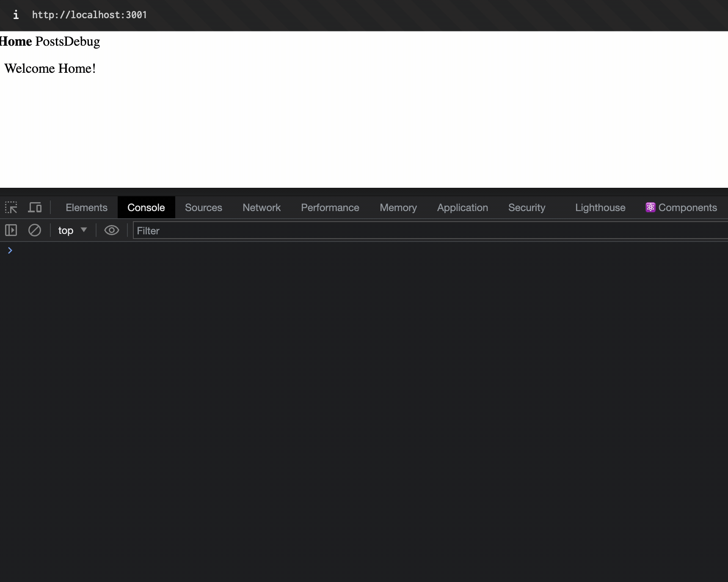The width and height of the screenshot is (728, 582).
Task: Click the console Filter input field
Action: (430, 231)
